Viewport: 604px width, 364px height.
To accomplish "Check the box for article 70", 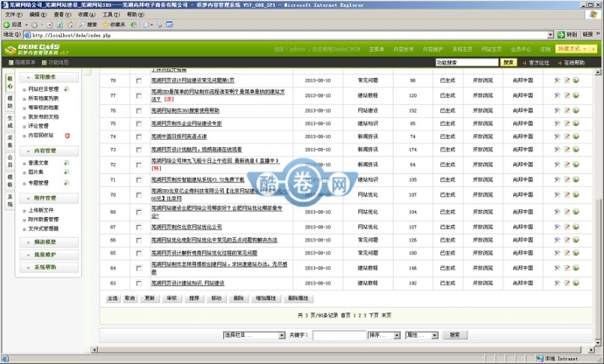I will pyautogui.click(x=138, y=195).
